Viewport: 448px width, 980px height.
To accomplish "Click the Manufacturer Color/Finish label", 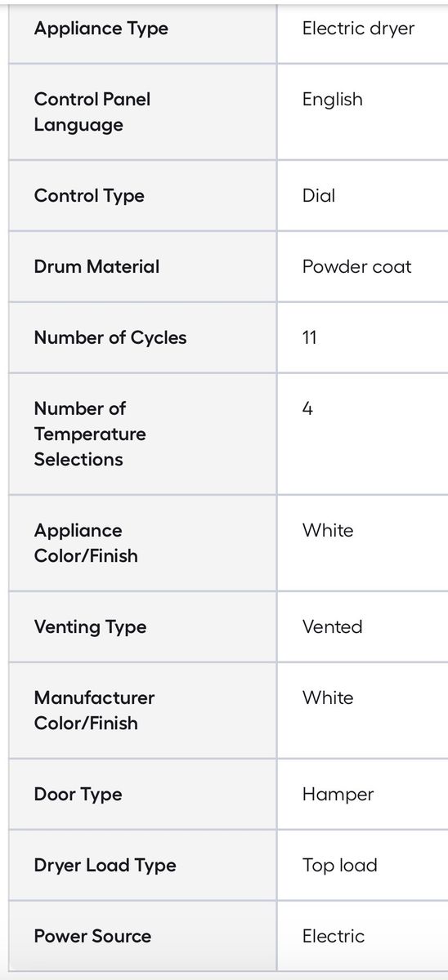I will pos(94,710).
